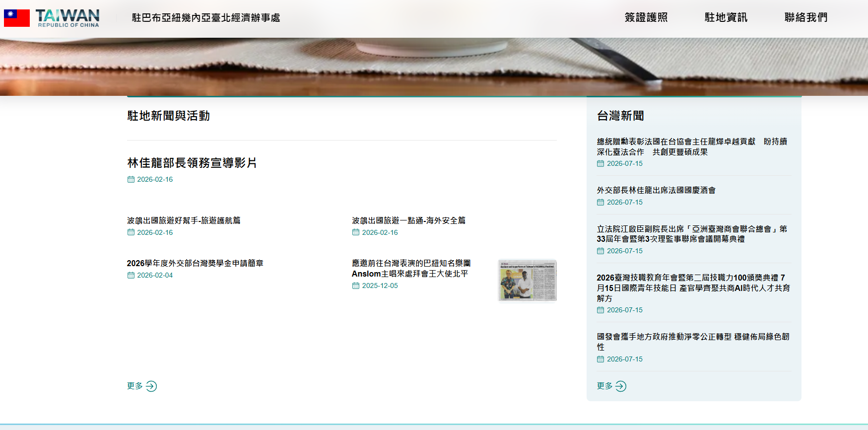The image size is (868, 430).
Task: Click 更多 under 駐地新聞與活動
Action: tap(135, 386)
